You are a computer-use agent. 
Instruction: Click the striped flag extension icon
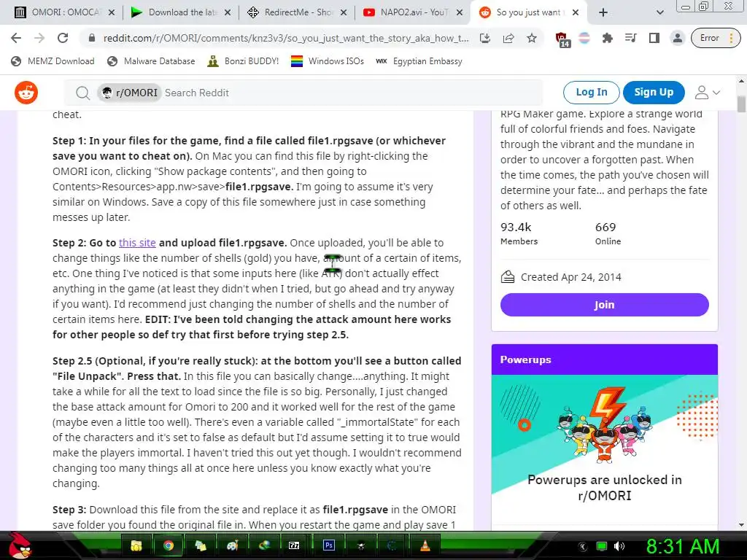coord(584,38)
